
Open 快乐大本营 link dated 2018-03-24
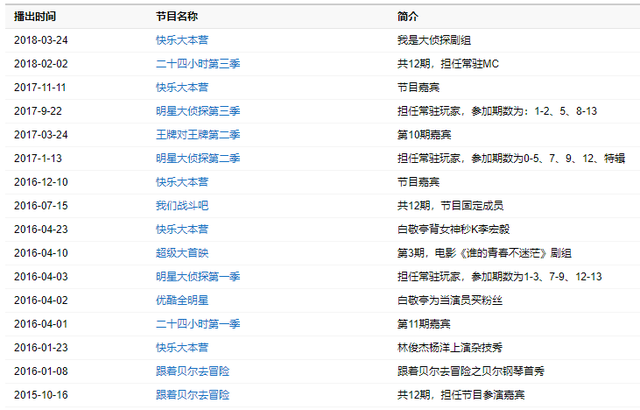182,40
